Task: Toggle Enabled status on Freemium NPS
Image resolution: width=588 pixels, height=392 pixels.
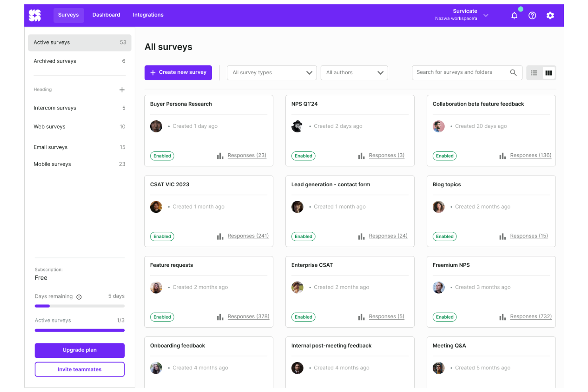Action: [444, 317]
